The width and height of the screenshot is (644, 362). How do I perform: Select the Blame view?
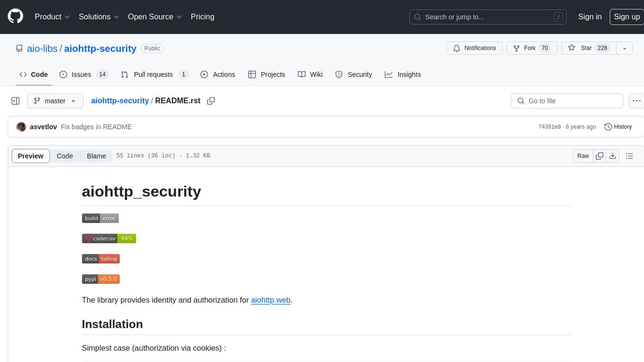[x=96, y=156]
